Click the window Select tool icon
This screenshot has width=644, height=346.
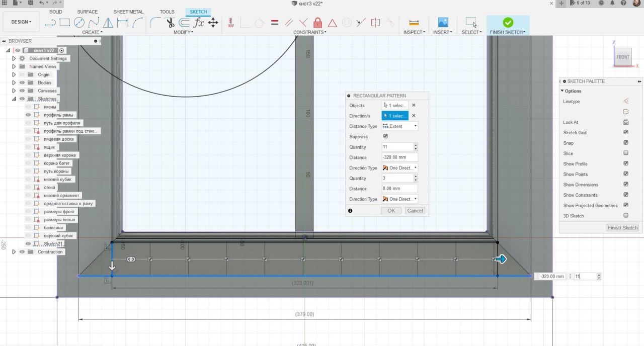click(x=471, y=22)
